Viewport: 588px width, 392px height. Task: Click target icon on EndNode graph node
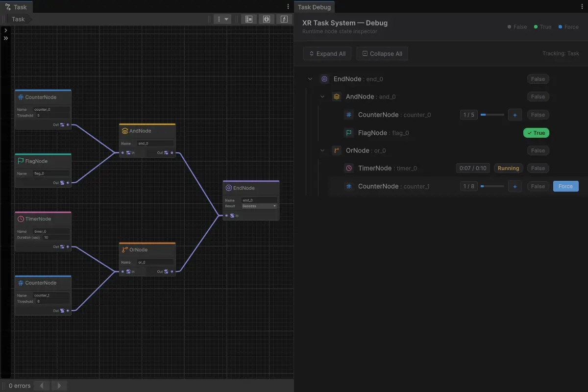click(x=229, y=188)
